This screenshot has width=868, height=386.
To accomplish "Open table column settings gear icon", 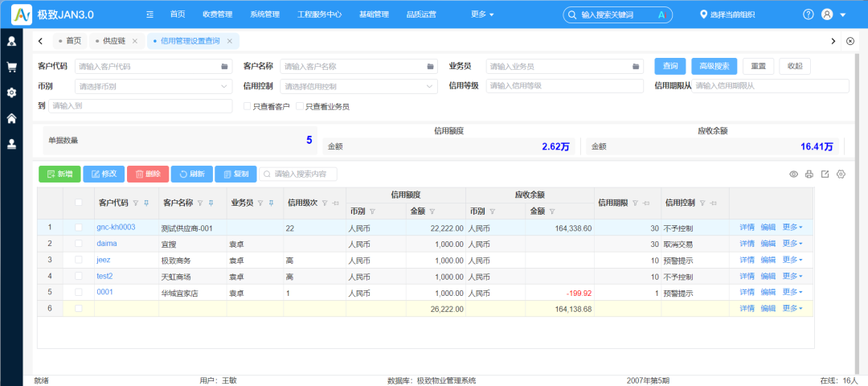I will point(841,175).
